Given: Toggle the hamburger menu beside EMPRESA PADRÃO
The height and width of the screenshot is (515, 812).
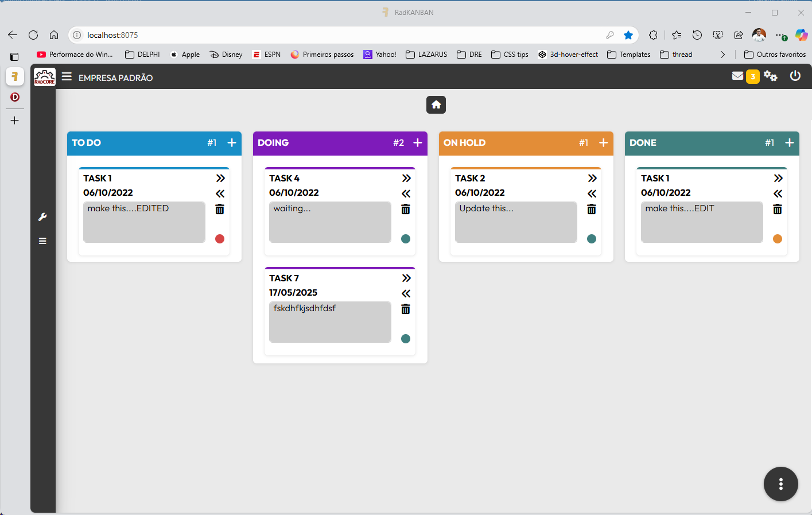Looking at the screenshot, I should click(x=67, y=76).
